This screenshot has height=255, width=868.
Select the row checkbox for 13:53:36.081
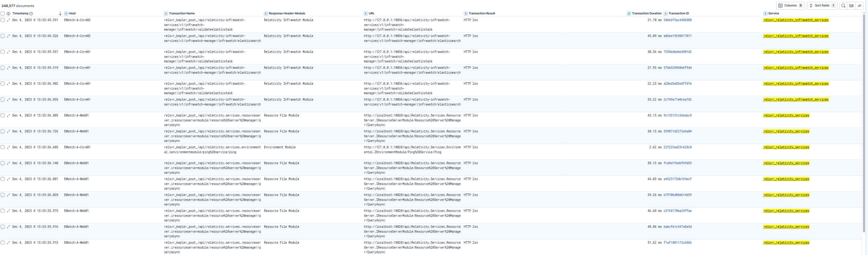coord(3,179)
